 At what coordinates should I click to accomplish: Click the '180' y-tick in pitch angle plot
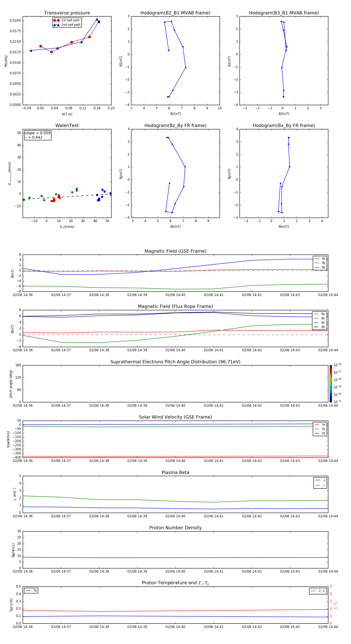[x=18, y=365]
